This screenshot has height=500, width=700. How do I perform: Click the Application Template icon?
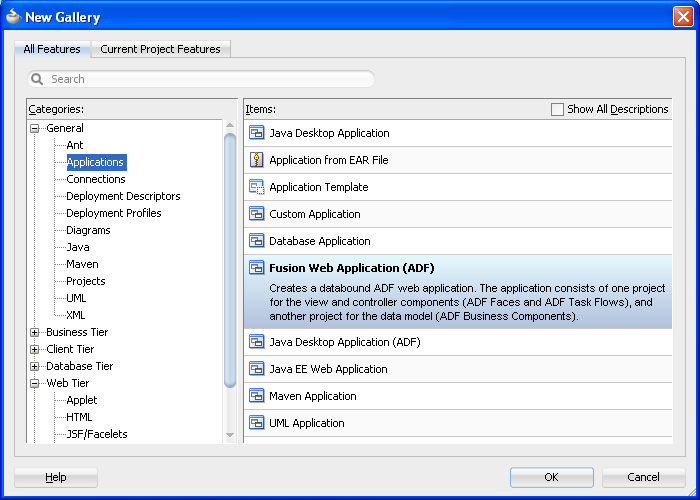(x=257, y=187)
